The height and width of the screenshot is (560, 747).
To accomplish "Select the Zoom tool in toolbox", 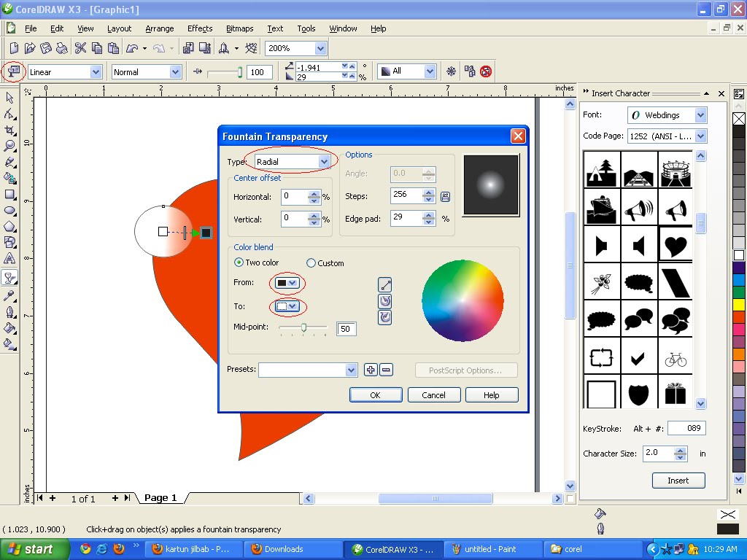I will 9,146.
